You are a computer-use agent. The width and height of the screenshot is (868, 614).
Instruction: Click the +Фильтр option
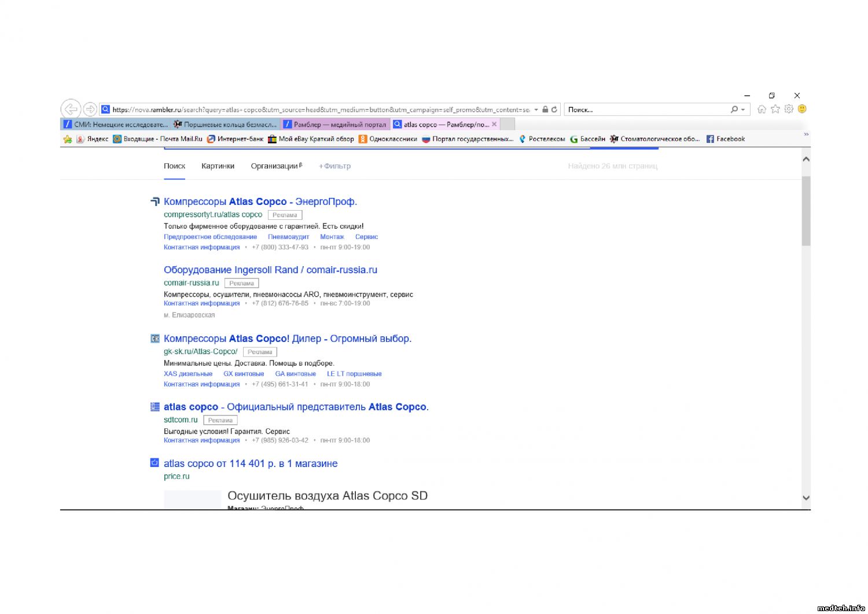(334, 166)
